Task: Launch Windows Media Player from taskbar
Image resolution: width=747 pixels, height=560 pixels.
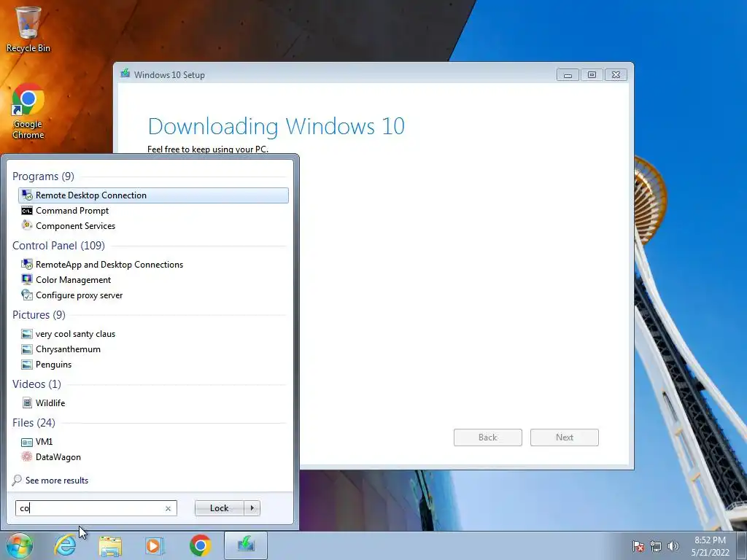Action: 155,545
